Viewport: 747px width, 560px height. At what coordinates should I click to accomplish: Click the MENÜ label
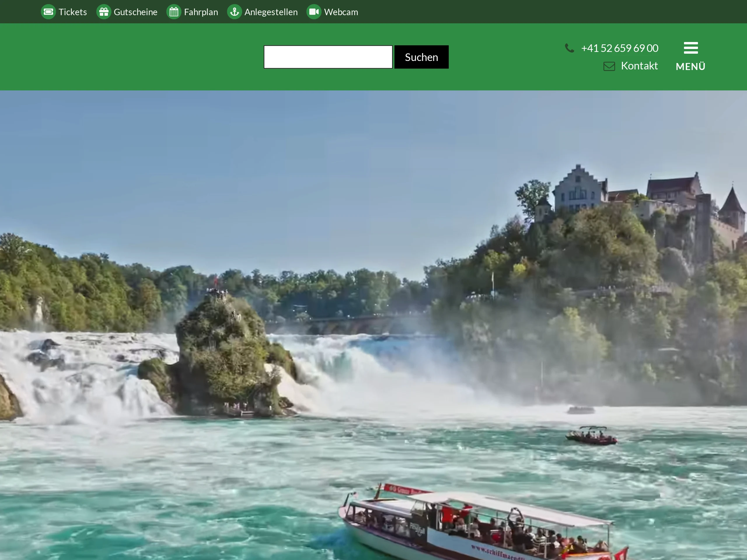[691, 66]
